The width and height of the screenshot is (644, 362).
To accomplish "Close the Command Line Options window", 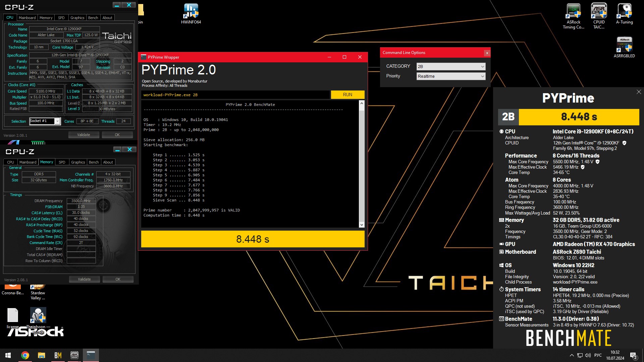I will pyautogui.click(x=487, y=53).
